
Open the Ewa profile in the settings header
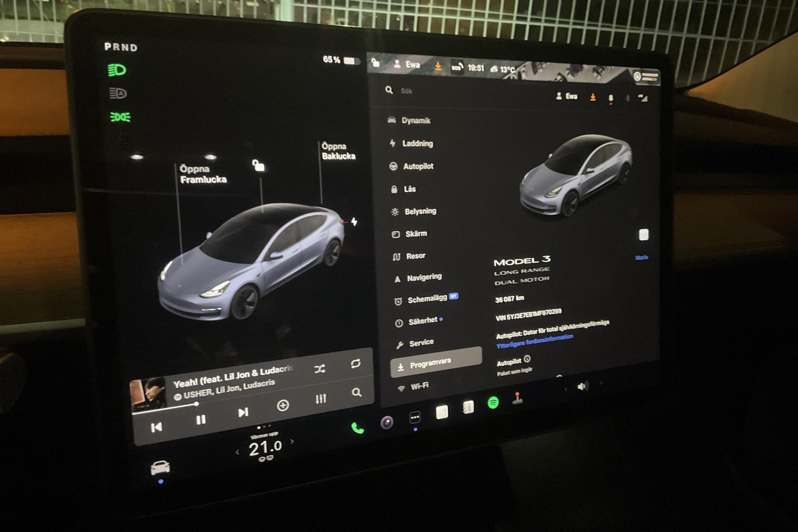pyautogui.click(x=567, y=96)
